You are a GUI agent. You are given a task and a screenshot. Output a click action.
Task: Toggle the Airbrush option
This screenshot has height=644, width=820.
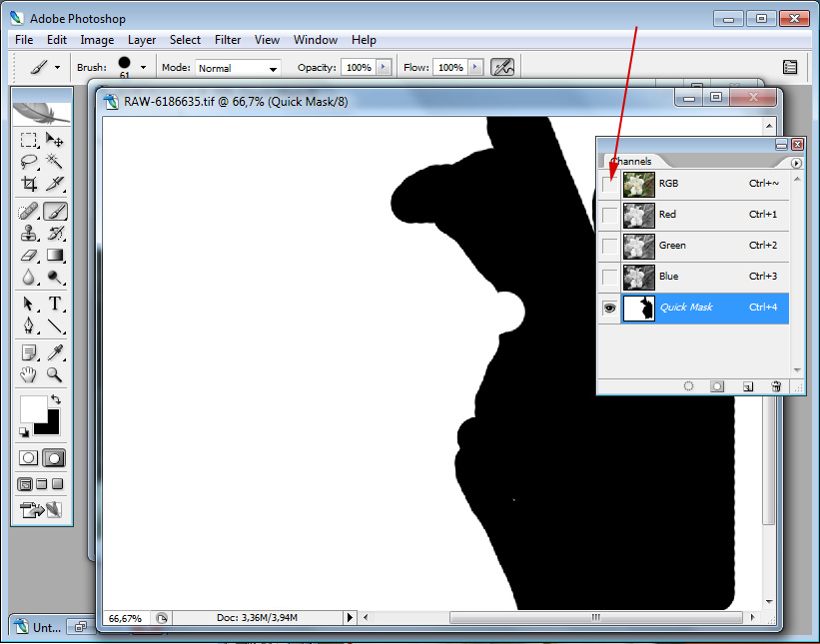pos(502,67)
